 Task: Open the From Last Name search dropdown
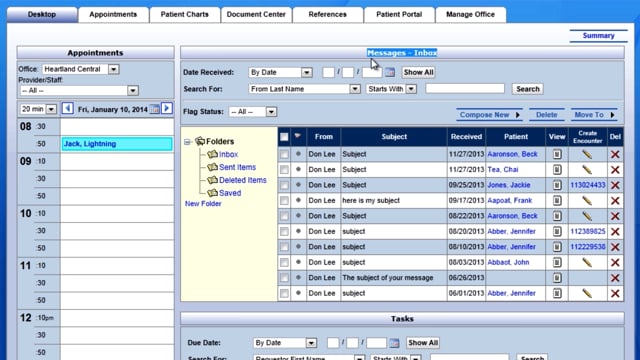coord(304,89)
